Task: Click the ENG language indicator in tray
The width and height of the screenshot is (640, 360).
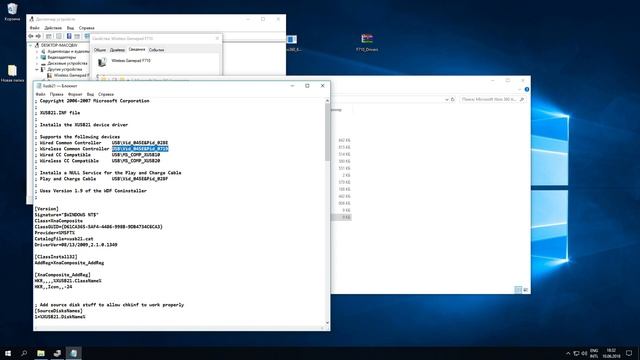Action: (594, 353)
